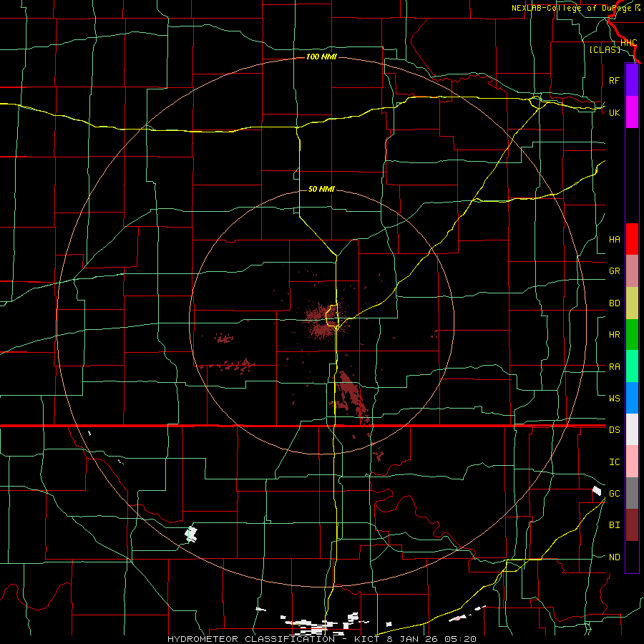Viewport: 644px width, 644px height.
Task: Click the 50 NMI range ring label
Action: [321, 189]
